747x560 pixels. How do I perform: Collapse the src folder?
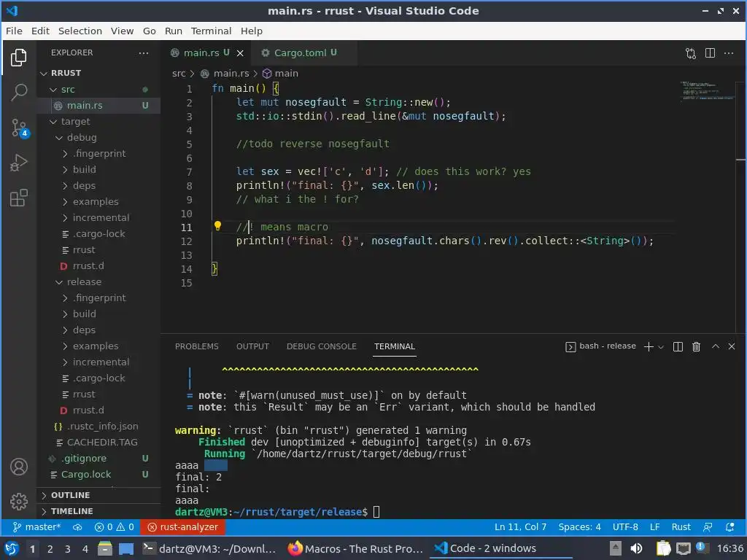pos(98,90)
